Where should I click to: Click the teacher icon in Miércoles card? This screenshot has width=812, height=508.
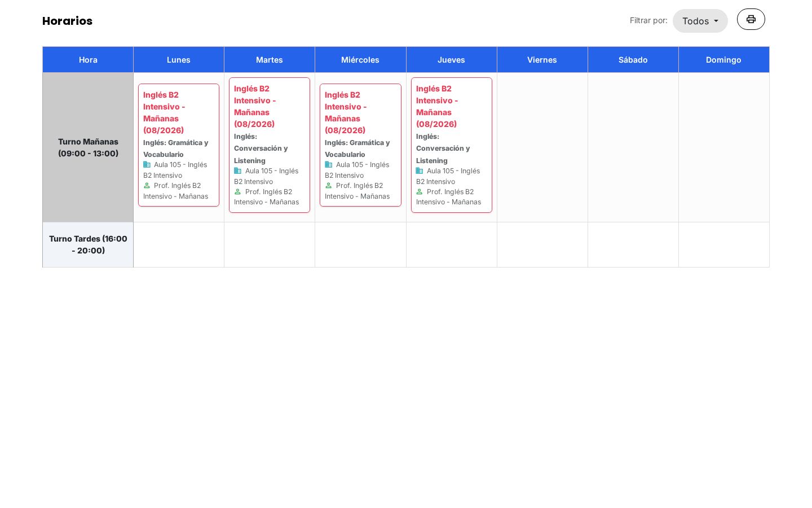pos(328,186)
